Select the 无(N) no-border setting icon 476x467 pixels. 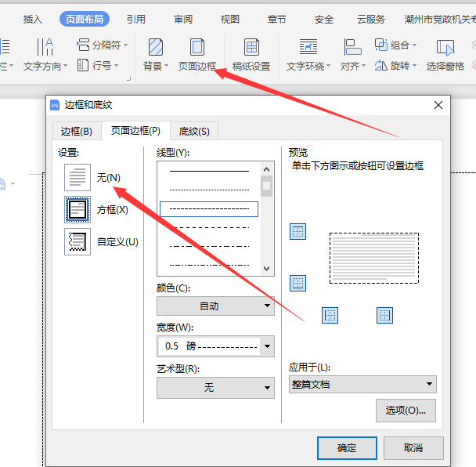pyautogui.click(x=78, y=177)
